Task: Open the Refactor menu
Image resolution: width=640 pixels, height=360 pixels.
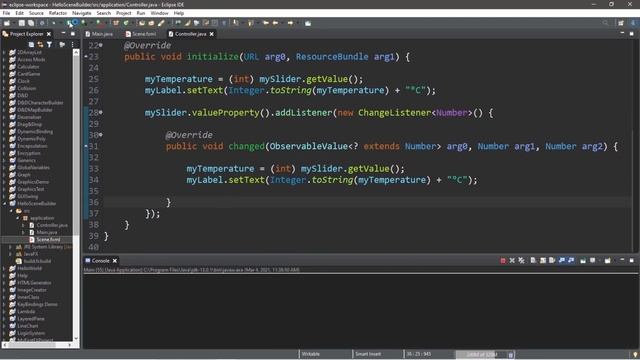Action: coord(58,13)
